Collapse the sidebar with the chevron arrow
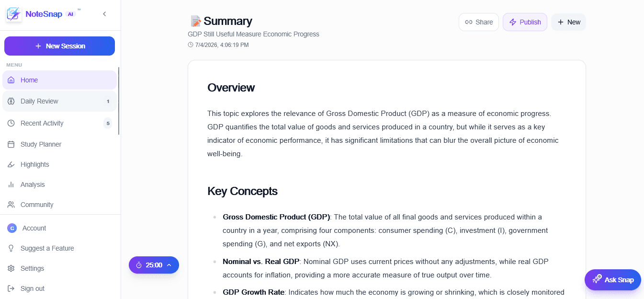The height and width of the screenshot is (299, 644). (x=104, y=14)
